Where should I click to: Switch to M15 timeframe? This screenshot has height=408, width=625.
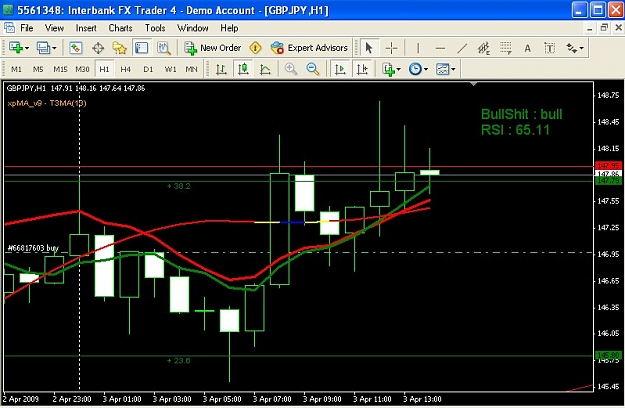click(60, 69)
